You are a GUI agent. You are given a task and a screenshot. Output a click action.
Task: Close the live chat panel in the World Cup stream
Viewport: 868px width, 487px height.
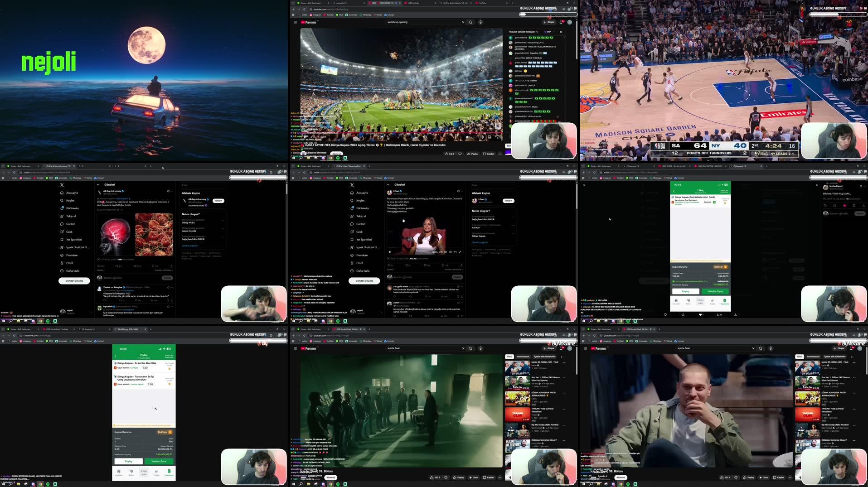(x=561, y=32)
